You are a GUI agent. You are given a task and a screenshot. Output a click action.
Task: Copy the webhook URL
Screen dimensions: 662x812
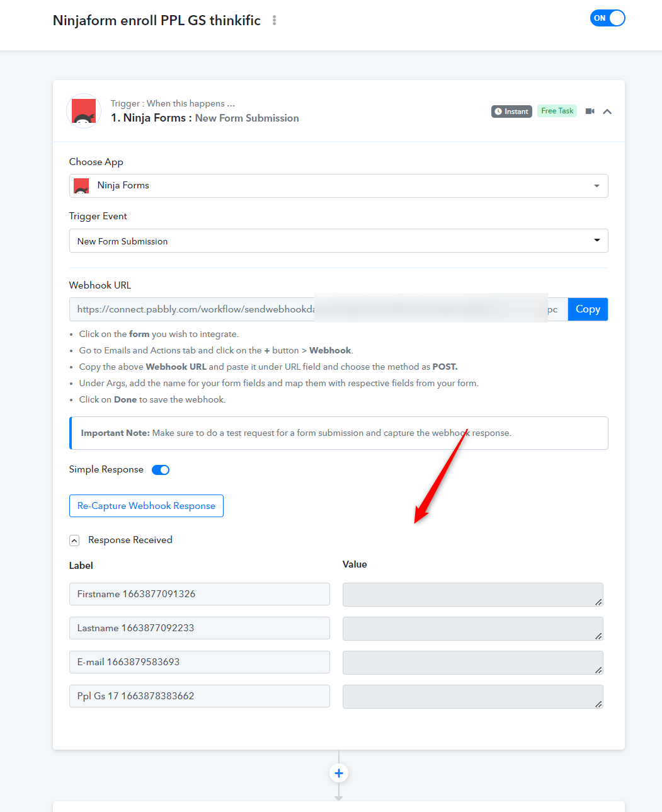click(x=588, y=309)
